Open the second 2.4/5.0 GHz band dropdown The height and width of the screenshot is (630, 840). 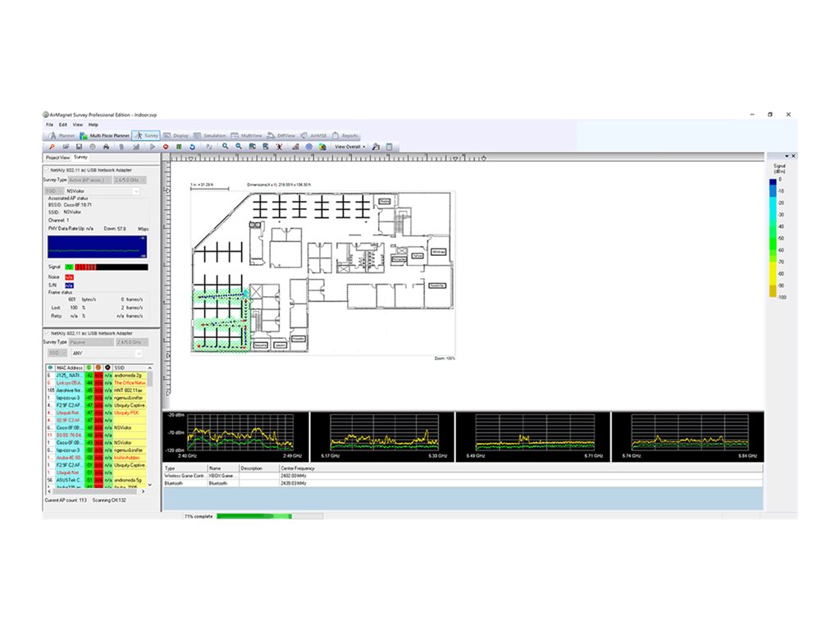[132, 342]
